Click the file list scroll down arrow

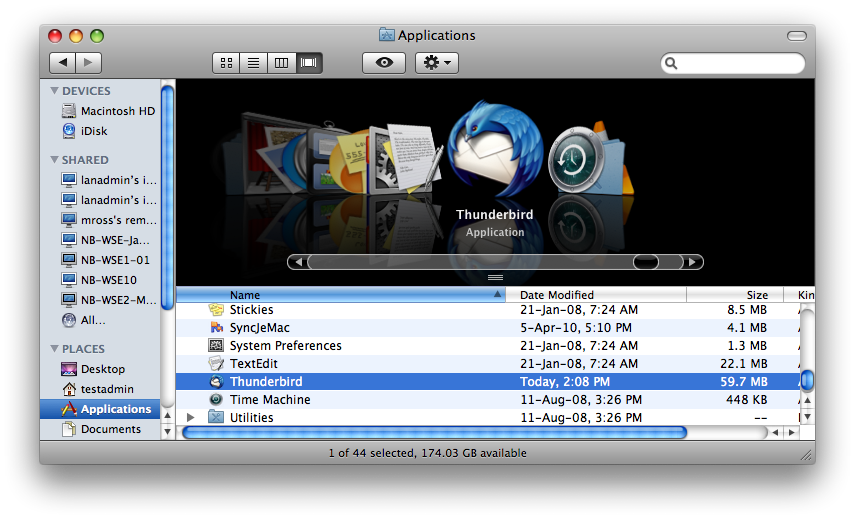click(807, 417)
